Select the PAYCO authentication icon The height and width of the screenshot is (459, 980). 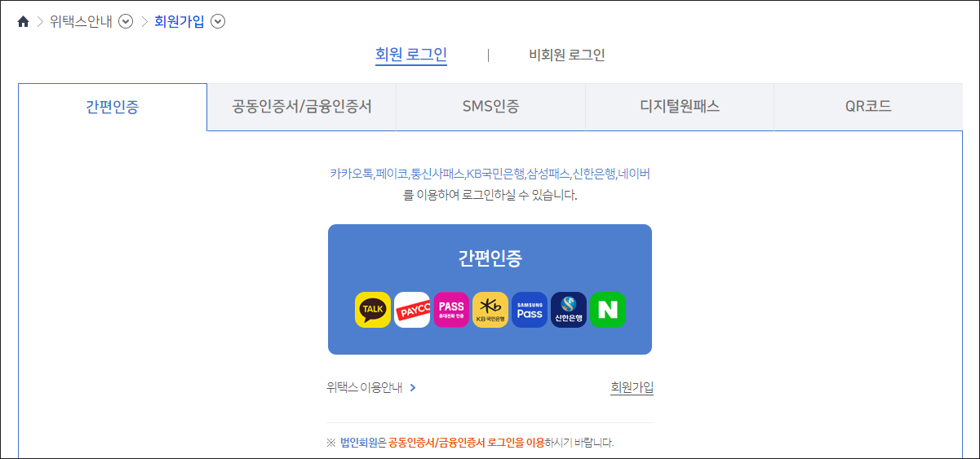click(412, 310)
